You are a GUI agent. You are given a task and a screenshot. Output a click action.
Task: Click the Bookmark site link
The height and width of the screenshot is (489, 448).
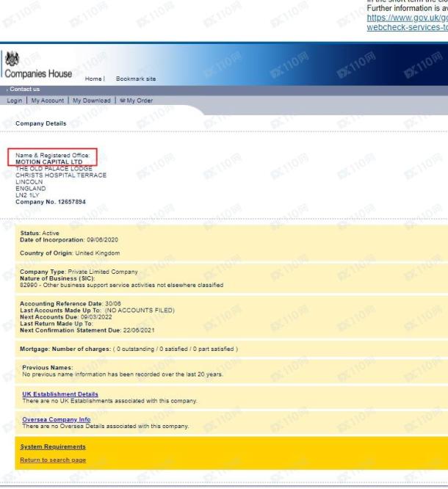136,79
